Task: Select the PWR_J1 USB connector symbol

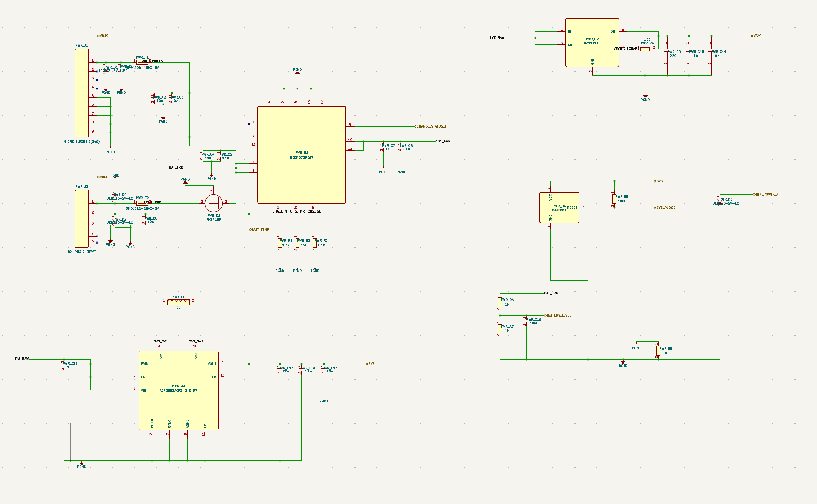Action: [x=82, y=93]
